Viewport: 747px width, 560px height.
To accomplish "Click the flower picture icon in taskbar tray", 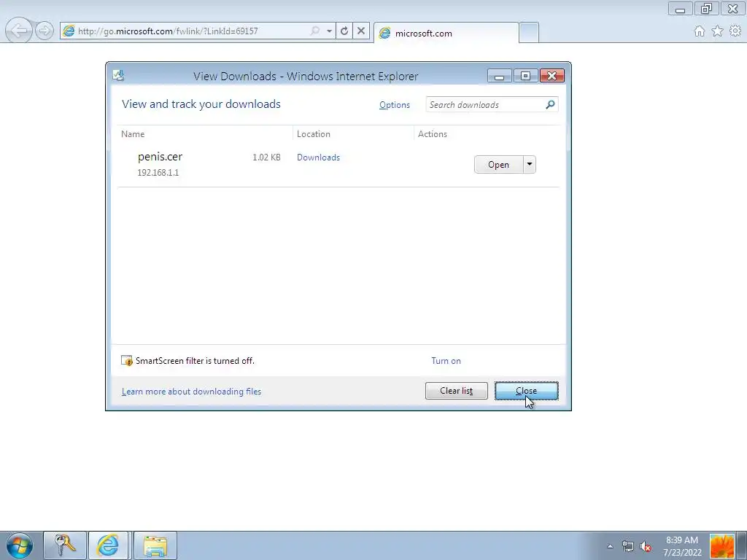I will tap(721, 546).
